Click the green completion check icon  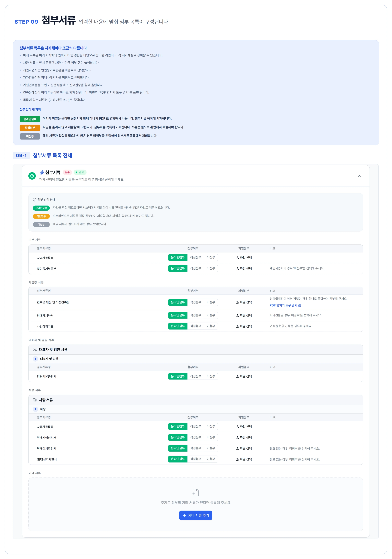(32, 176)
